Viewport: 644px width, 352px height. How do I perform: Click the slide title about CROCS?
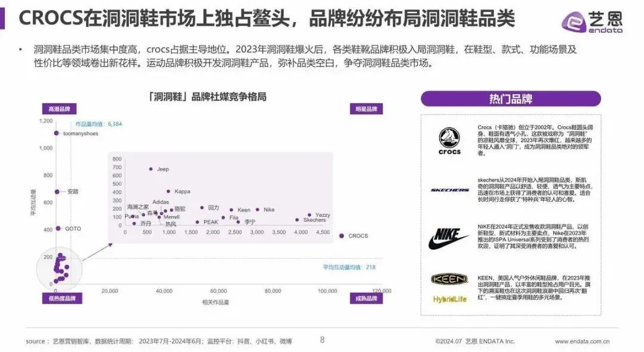tap(267, 18)
